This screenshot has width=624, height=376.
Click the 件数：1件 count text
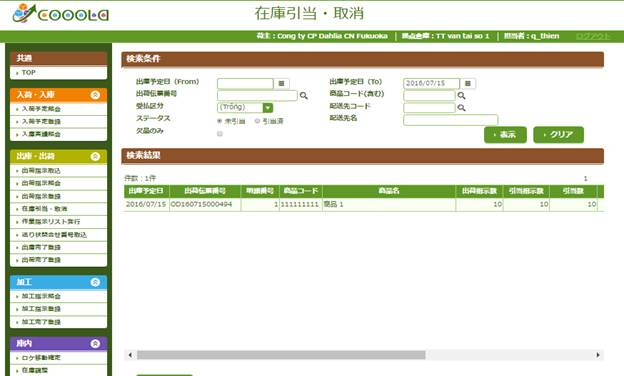[x=140, y=178]
